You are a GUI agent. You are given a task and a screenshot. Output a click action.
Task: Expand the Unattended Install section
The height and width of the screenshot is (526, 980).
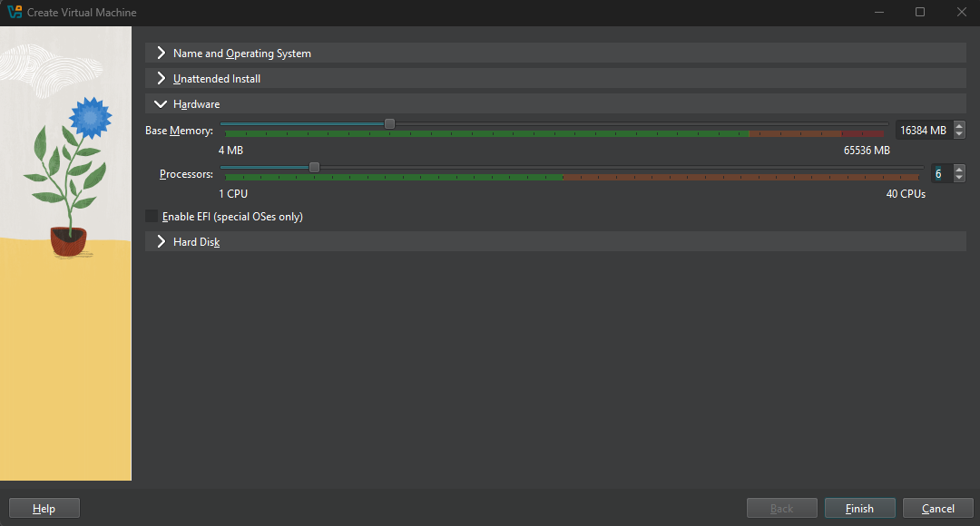point(162,79)
